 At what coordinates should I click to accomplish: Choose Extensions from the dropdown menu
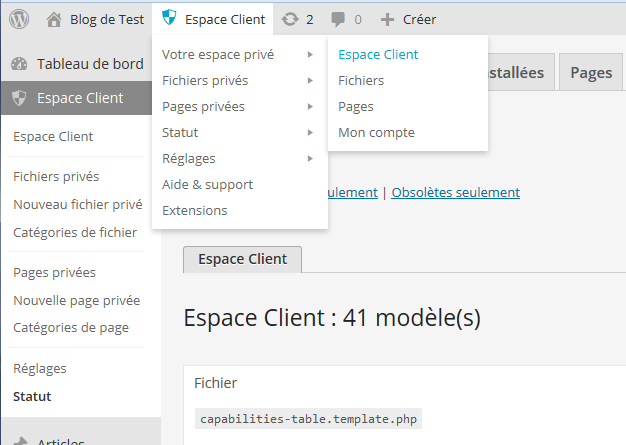(x=195, y=210)
